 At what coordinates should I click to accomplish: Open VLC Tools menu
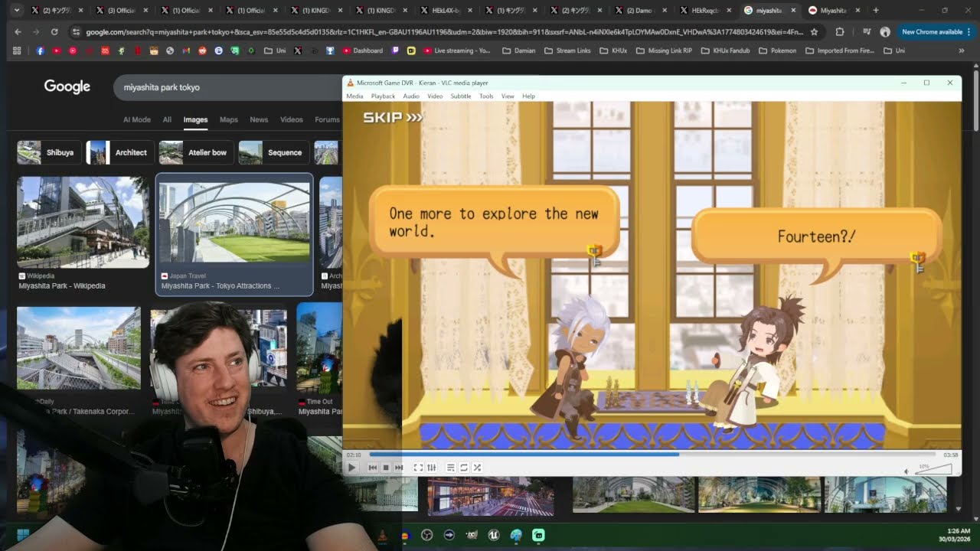coord(486,96)
